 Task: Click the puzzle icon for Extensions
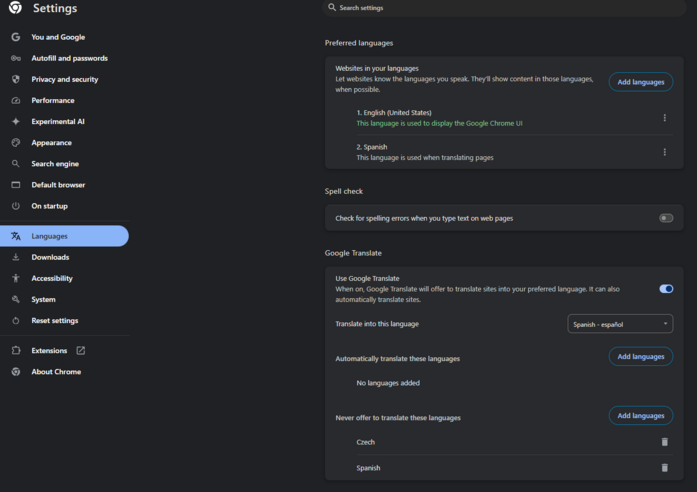coord(16,350)
